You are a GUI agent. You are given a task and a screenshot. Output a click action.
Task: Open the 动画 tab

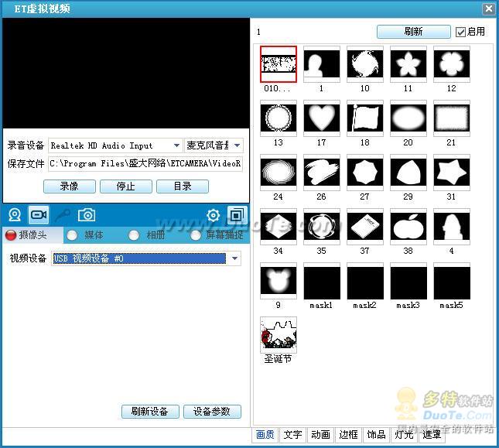(x=320, y=435)
